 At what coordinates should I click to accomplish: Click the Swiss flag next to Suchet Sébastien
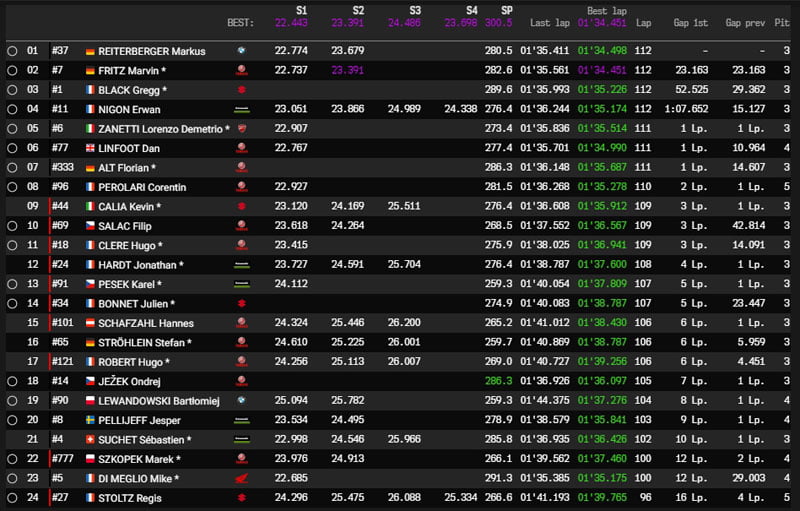[x=90, y=440]
